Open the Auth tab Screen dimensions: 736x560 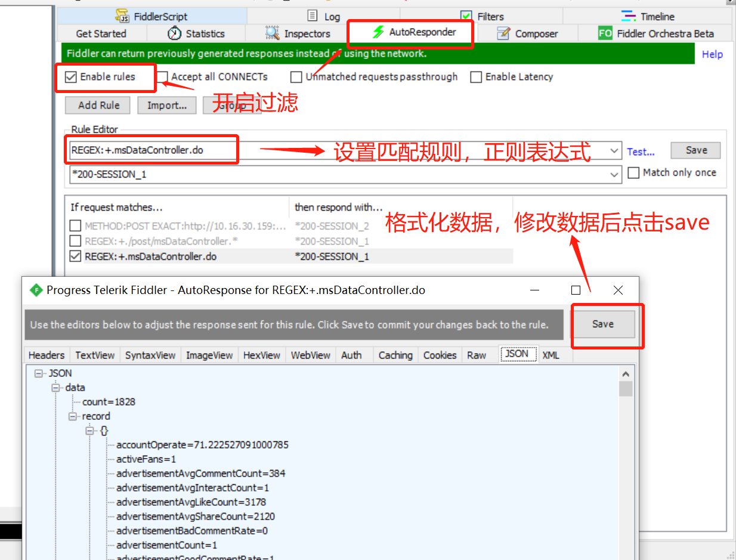(x=351, y=355)
